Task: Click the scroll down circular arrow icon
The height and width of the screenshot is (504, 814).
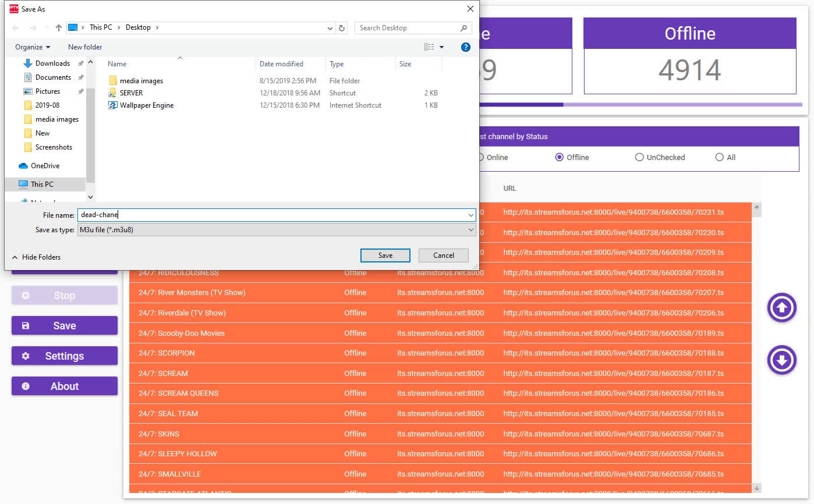Action: [x=781, y=360]
